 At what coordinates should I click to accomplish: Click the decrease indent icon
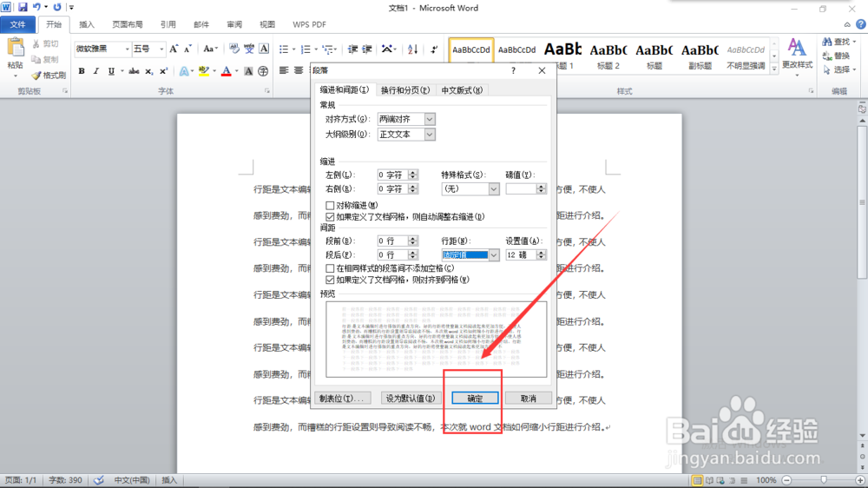[x=352, y=49]
